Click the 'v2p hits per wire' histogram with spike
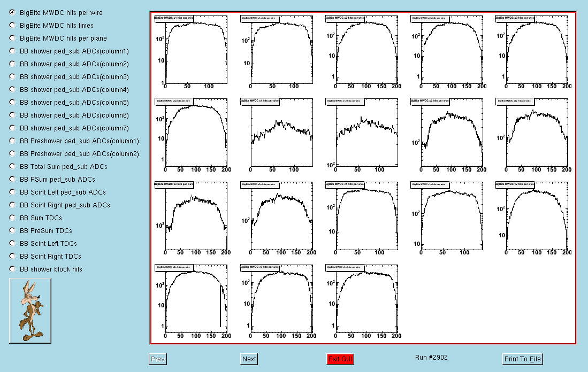The image size is (588, 372). click(196, 299)
